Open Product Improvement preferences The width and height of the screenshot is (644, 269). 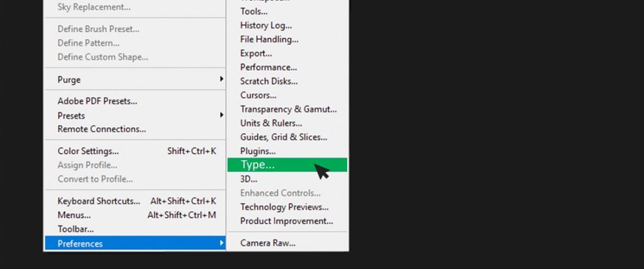point(286,221)
